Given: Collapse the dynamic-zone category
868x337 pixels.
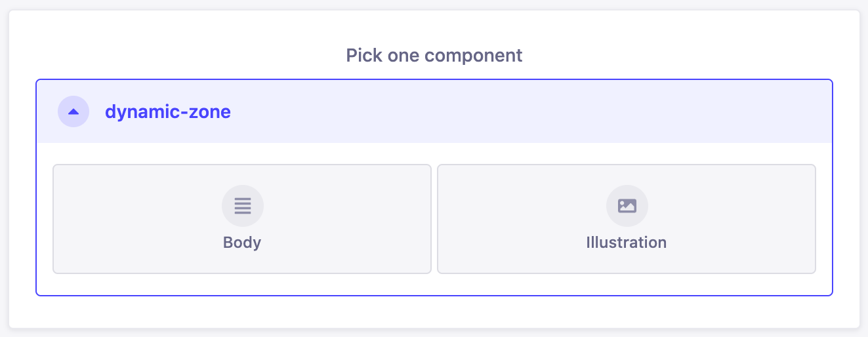Looking at the screenshot, I should click(73, 111).
